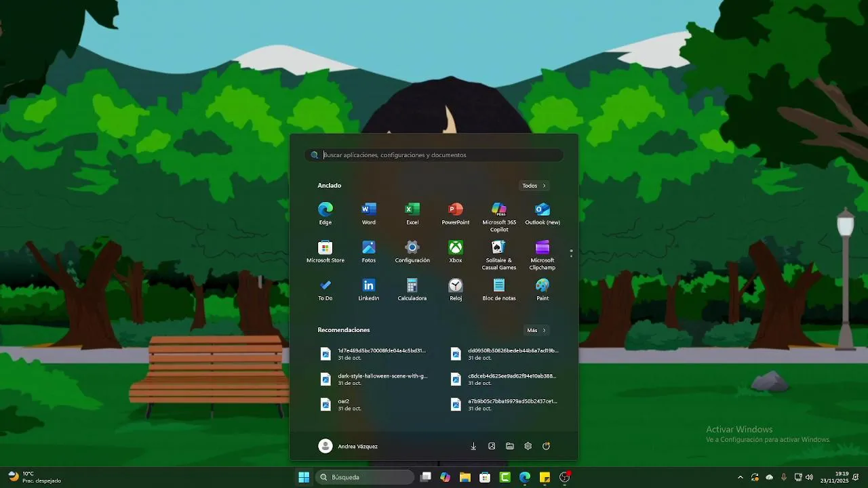
Task: Launch Word from the Start menu
Action: [x=369, y=213]
